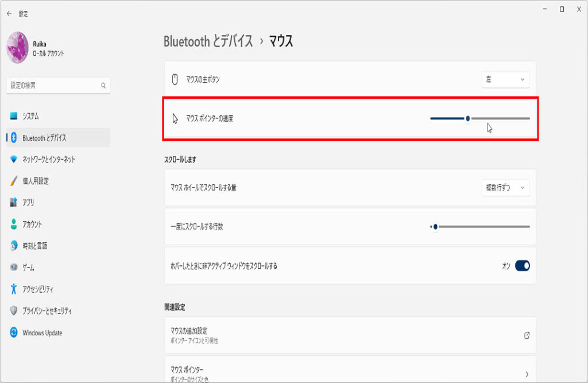Viewport: 588px width, 383px height.
Task: Click the Bluetooth とデバイス icon
Action: coord(14,138)
